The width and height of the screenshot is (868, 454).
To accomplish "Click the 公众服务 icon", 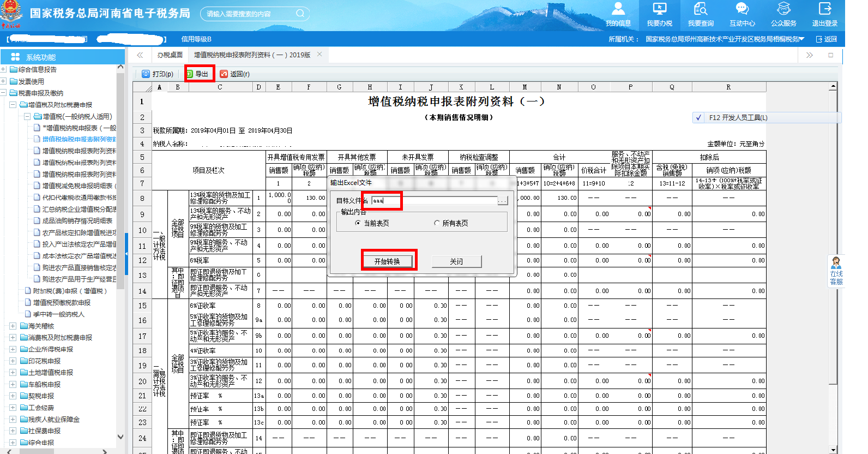I will tap(783, 14).
